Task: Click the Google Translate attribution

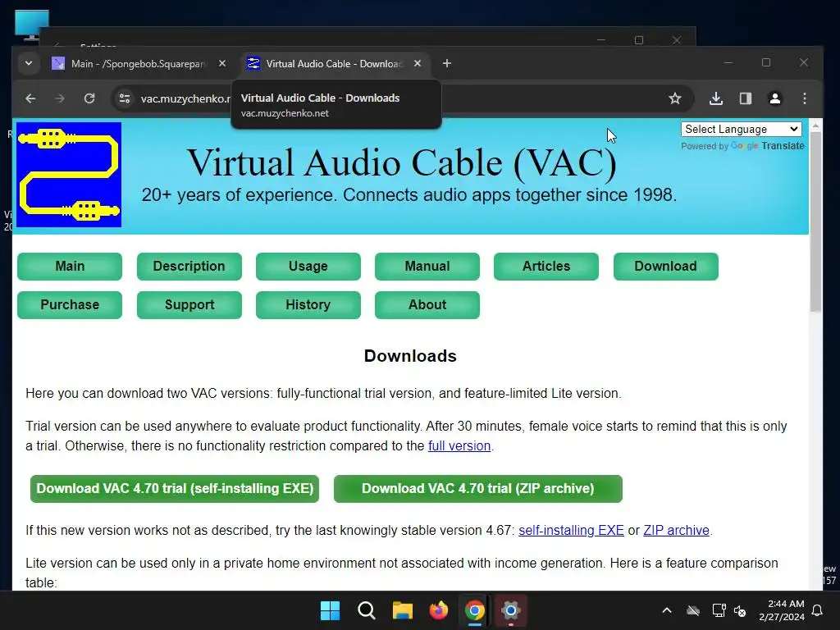Action: [x=742, y=146]
